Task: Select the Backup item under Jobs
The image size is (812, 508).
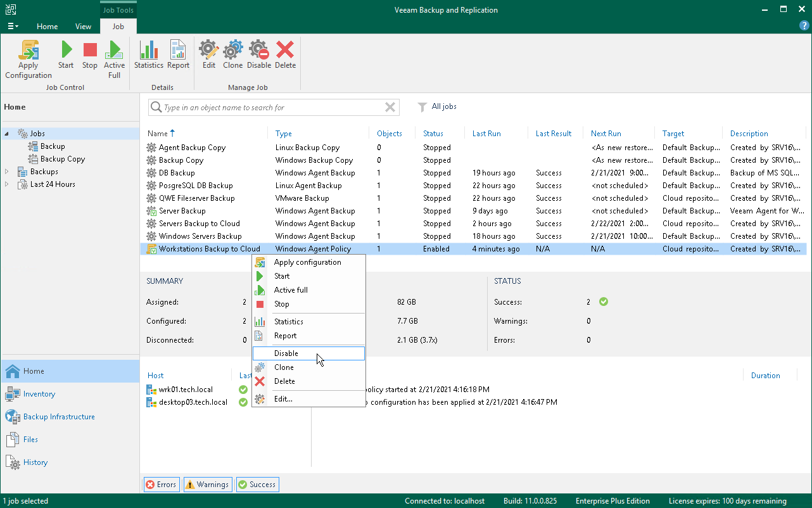Action: point(53,146)
